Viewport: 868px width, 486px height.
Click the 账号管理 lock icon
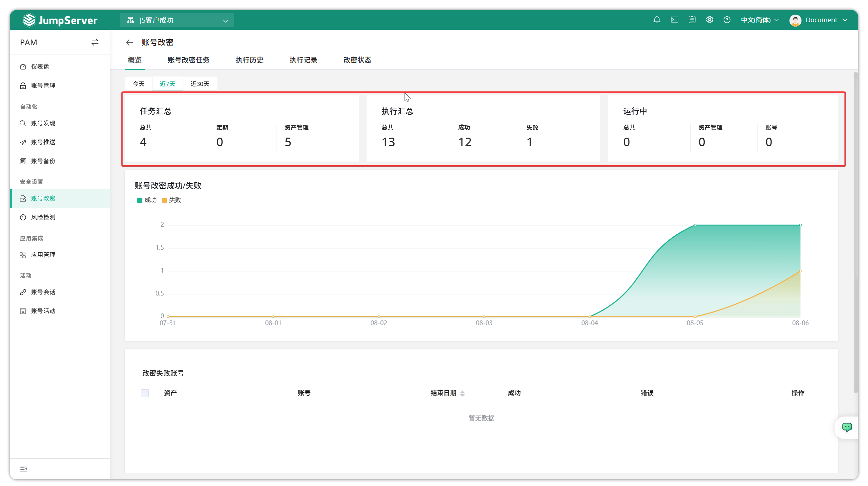click(x=23, y=85)
